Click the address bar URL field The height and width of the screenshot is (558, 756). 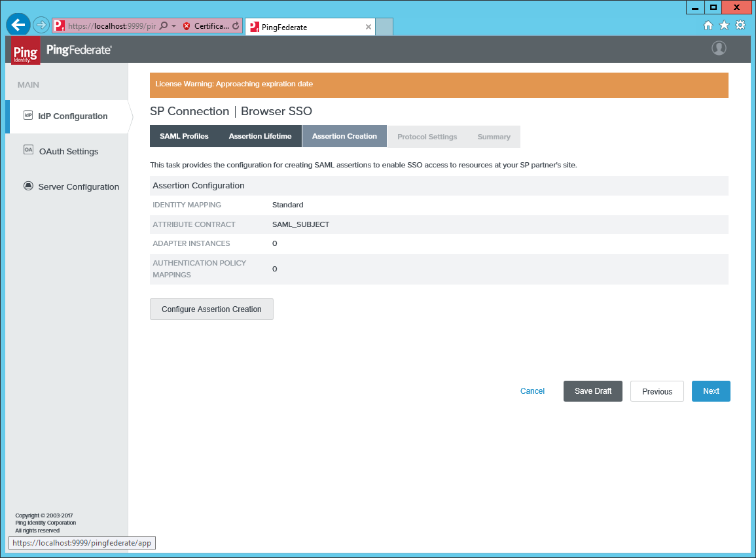112,26
